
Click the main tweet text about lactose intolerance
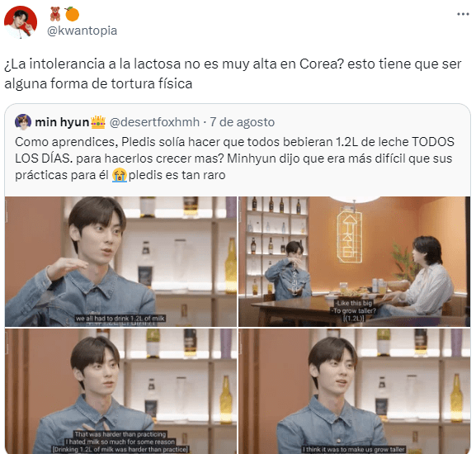click(233, 73)
